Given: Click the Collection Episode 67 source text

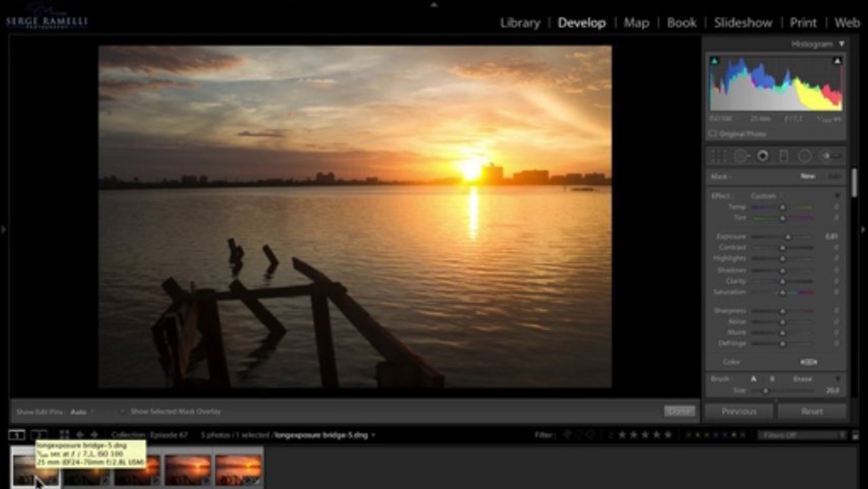Looking at the screenshot, I should [x=149, y=435].
